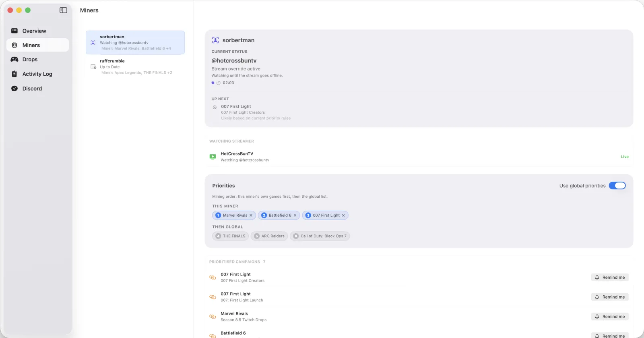Toggle the sidebar visibility icon
The height and width of the screenshot is (338, 644).
(63, 10)
